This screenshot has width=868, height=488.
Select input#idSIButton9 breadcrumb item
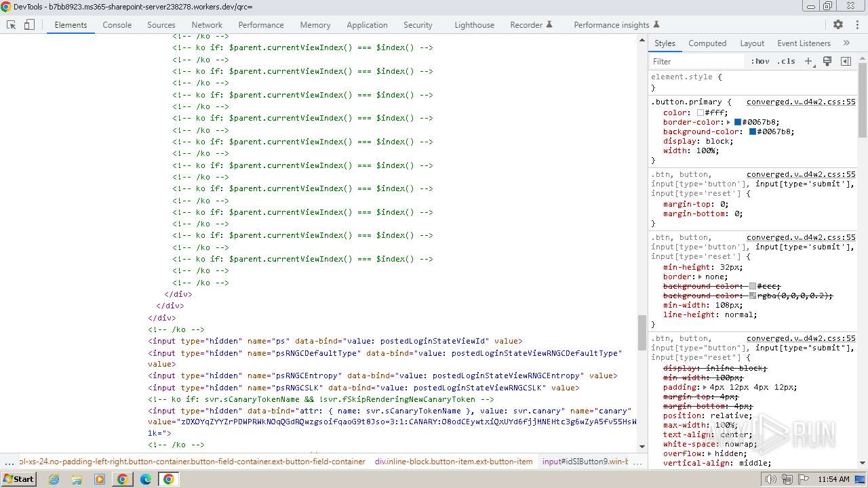[585, 462]
